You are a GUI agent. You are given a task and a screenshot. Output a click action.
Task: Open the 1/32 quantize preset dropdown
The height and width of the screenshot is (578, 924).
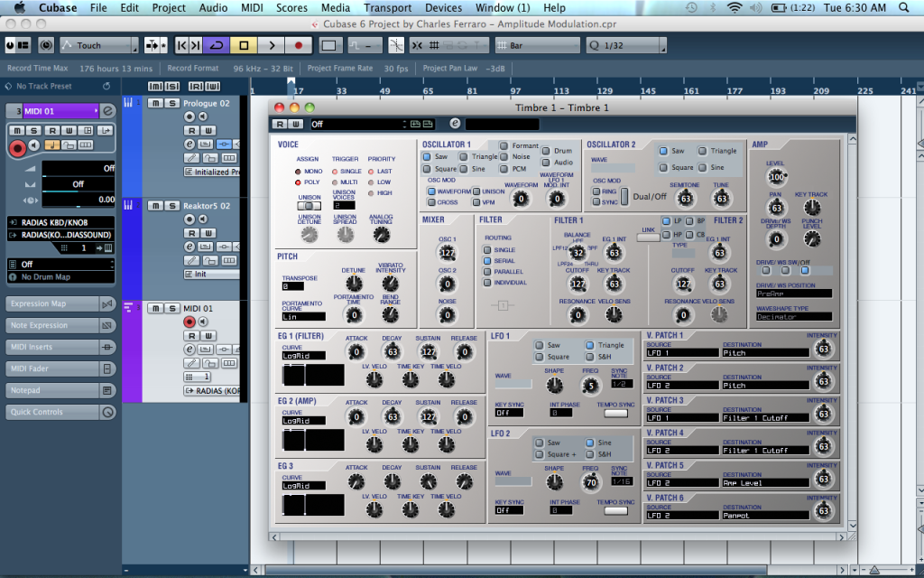tap(626, 45)
